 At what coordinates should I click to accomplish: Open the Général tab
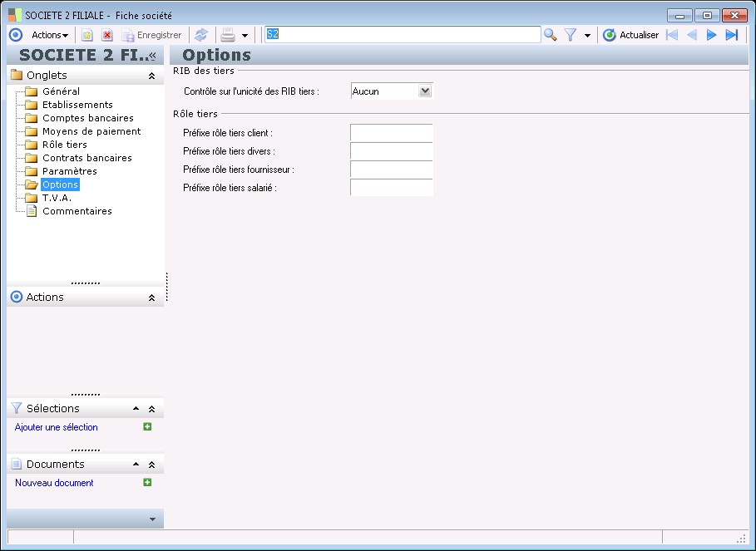[x=61, y=91]
